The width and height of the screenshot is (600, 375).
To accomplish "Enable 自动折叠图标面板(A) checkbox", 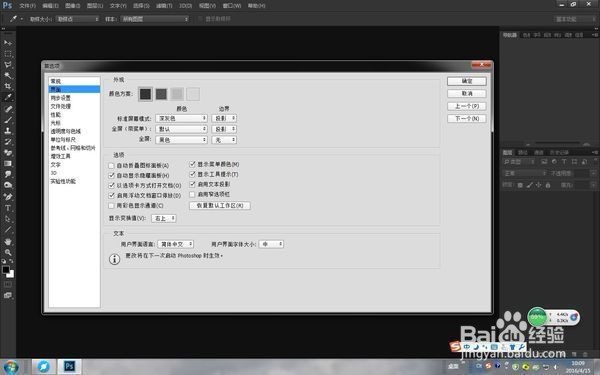I will pyautogui.click(x=111, y=166).
